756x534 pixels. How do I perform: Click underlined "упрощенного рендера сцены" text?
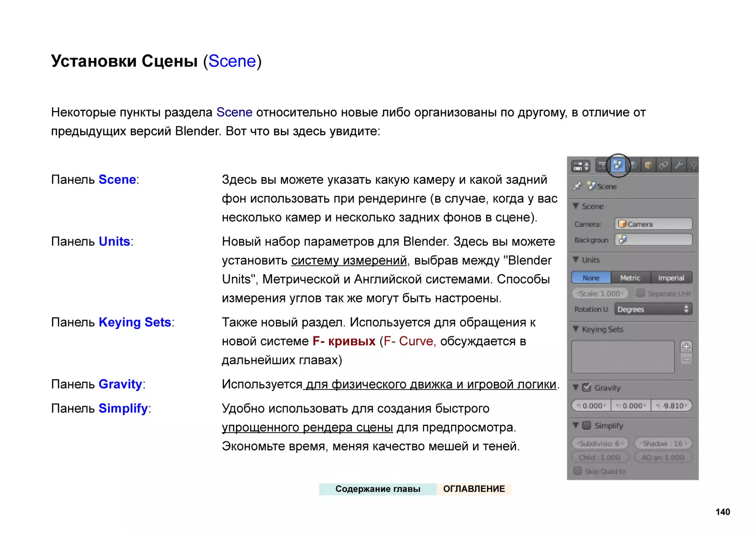coord(307,428)
